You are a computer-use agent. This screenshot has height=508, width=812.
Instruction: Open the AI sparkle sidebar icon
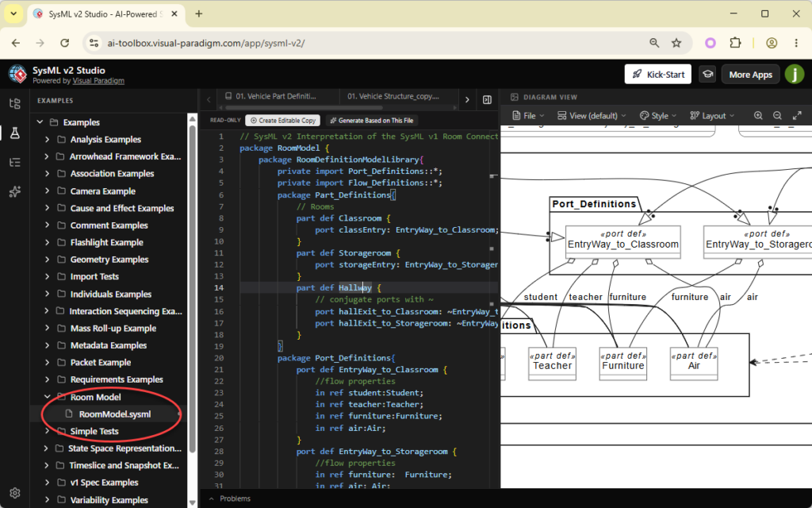pyautogui.click(x=14, y=192)
